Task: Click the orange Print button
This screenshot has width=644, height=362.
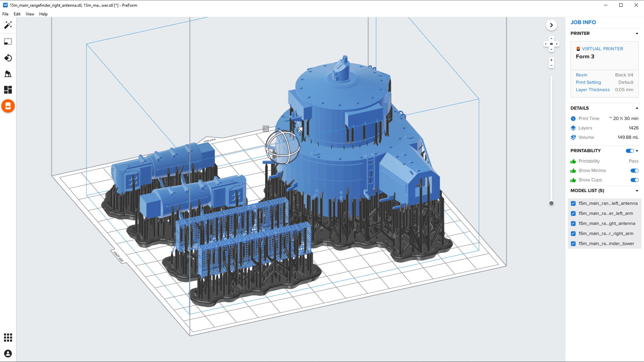Action: (x=8, y=106)
